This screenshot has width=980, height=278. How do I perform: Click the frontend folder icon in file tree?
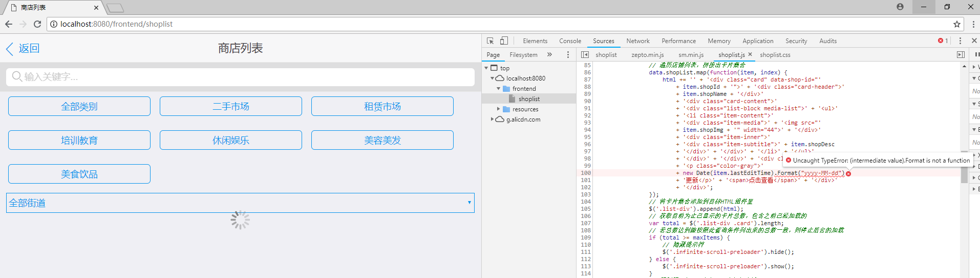[x=506, y=89]
